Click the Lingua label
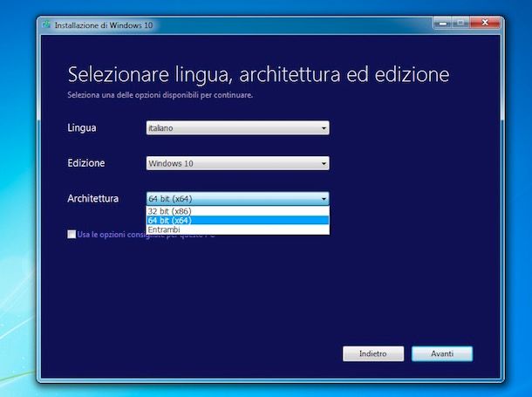This screenshot has height=397, width=532. point(82,128)
